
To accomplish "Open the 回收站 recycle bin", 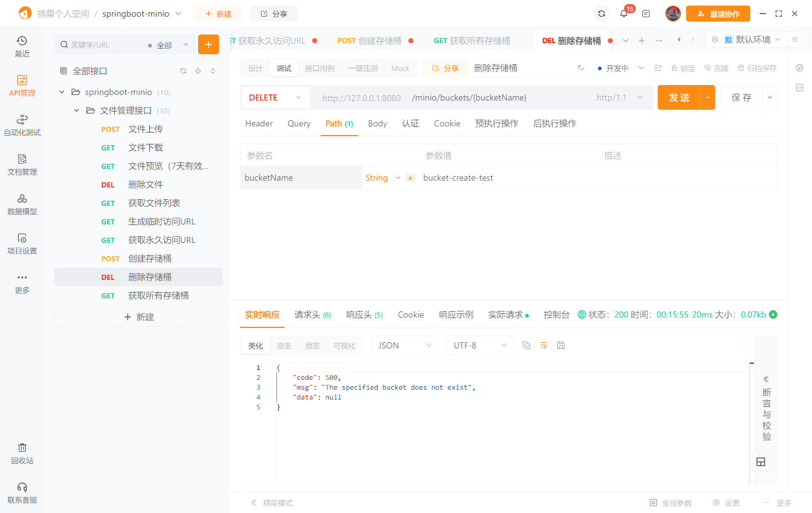I will (22, 453).
